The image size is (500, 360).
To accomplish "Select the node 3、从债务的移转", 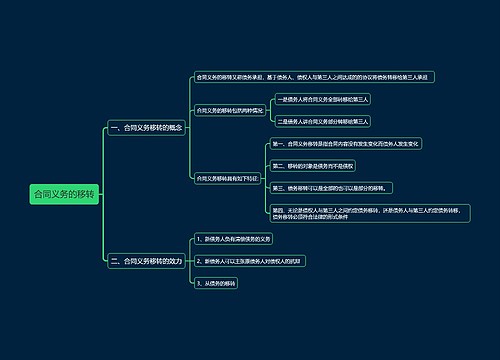I will click(x=216, y=283).
